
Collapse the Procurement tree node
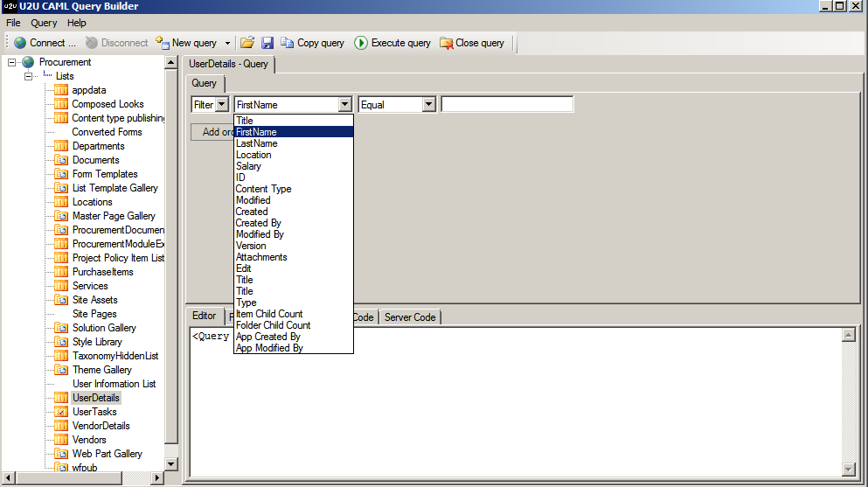pos(11,63)
